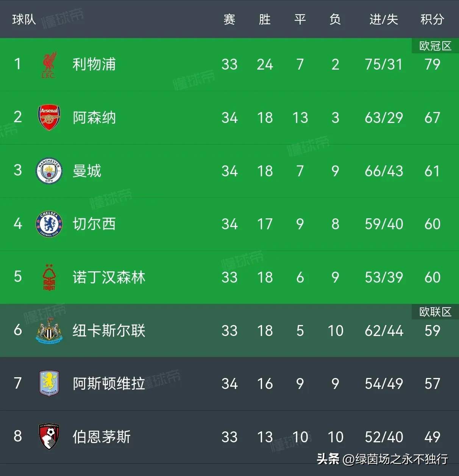Select the Chelsea club logo

49,224
